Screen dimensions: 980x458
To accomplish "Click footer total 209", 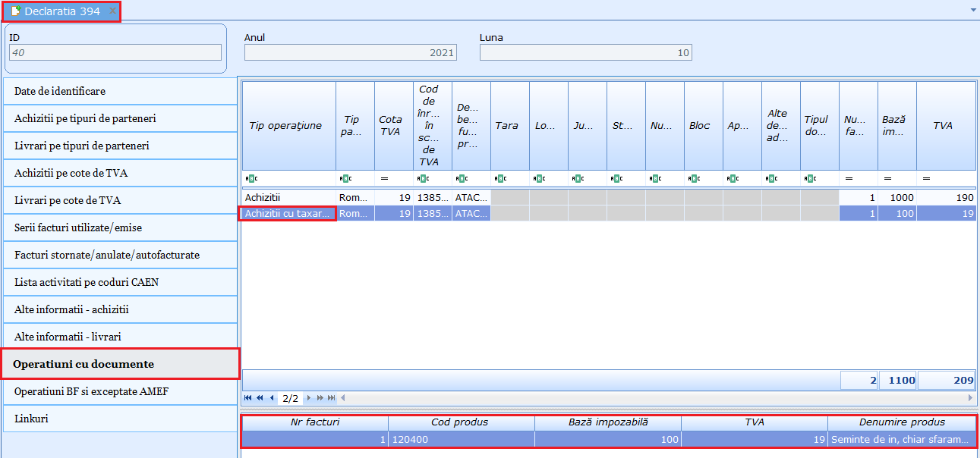I will click(946, 380).
